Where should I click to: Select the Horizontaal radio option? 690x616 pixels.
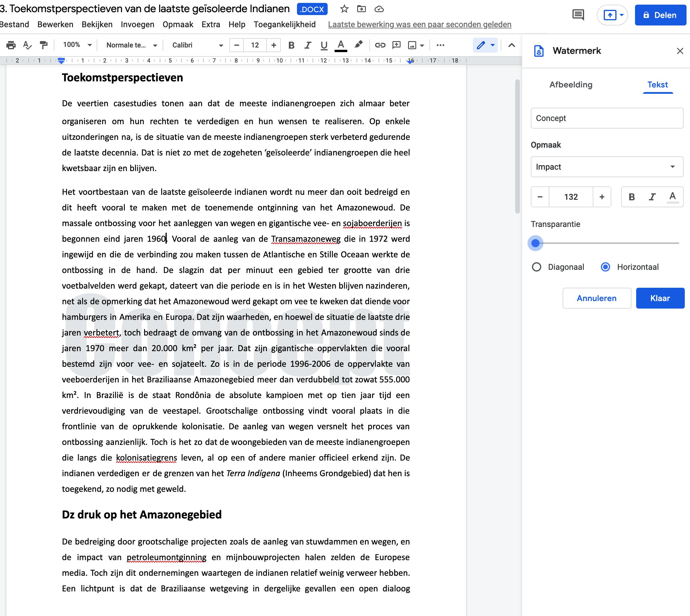point(605,267)
